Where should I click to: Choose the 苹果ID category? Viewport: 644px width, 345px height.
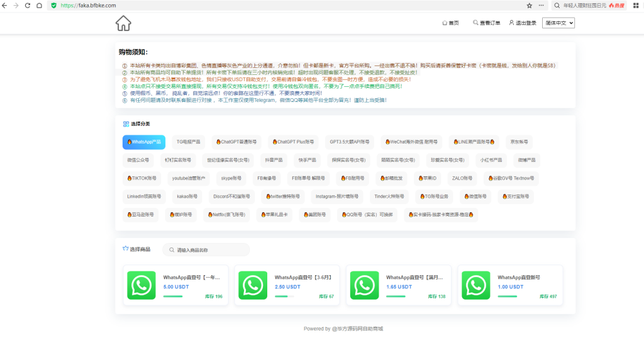point(427,178)
